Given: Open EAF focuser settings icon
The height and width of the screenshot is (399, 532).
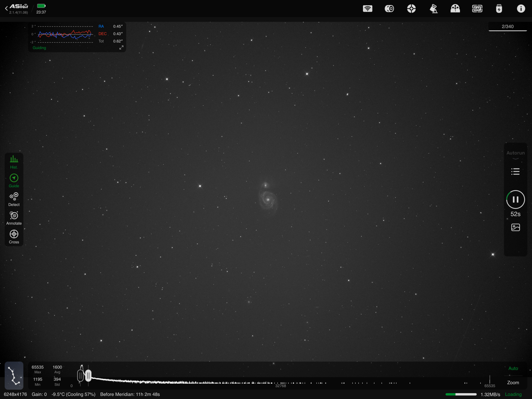Looking at the screenshot, I should (477, 9).
